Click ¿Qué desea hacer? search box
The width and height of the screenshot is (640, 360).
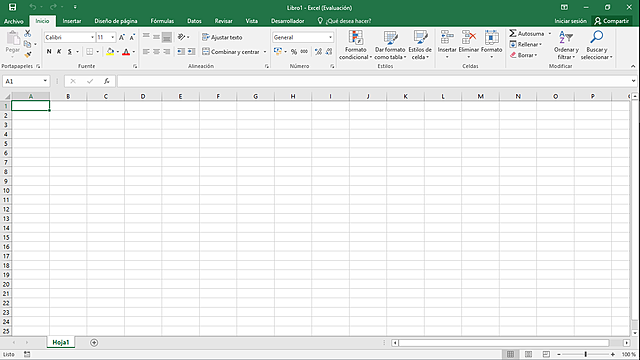point(344,21)
